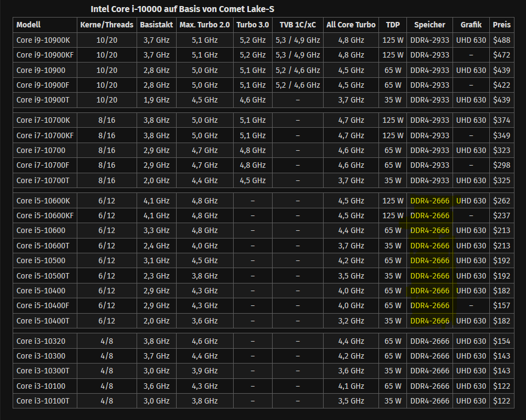Image resolution: width=526 pixels, height=420 pixels.
Task: Click the 'Core i9-10900KF' model cell
Action: (x=45, y=55)
